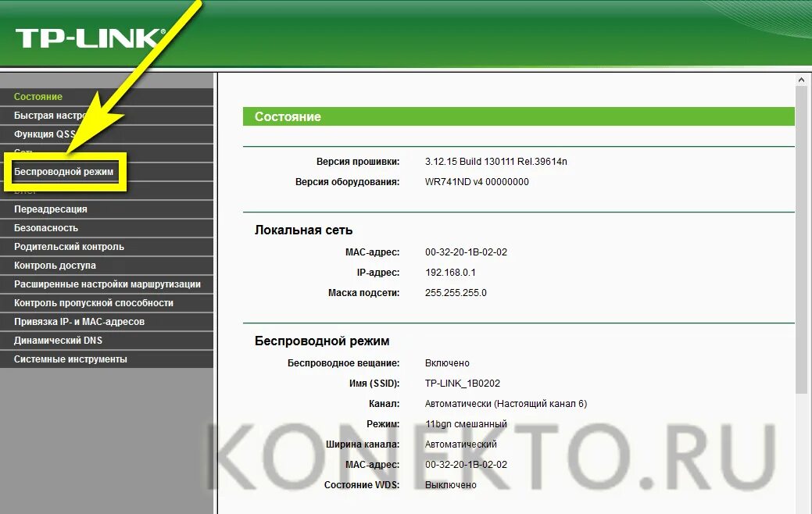Click the TP-LINK logo
The height and width of the screenshot is (514, 812).
click(x=91, y=38)
